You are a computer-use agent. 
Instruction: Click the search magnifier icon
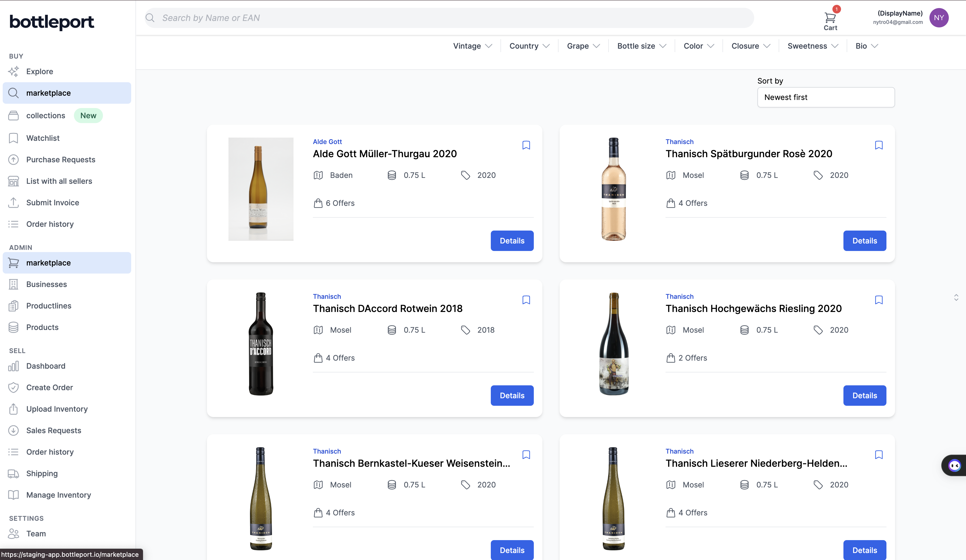tap(150, 18)
